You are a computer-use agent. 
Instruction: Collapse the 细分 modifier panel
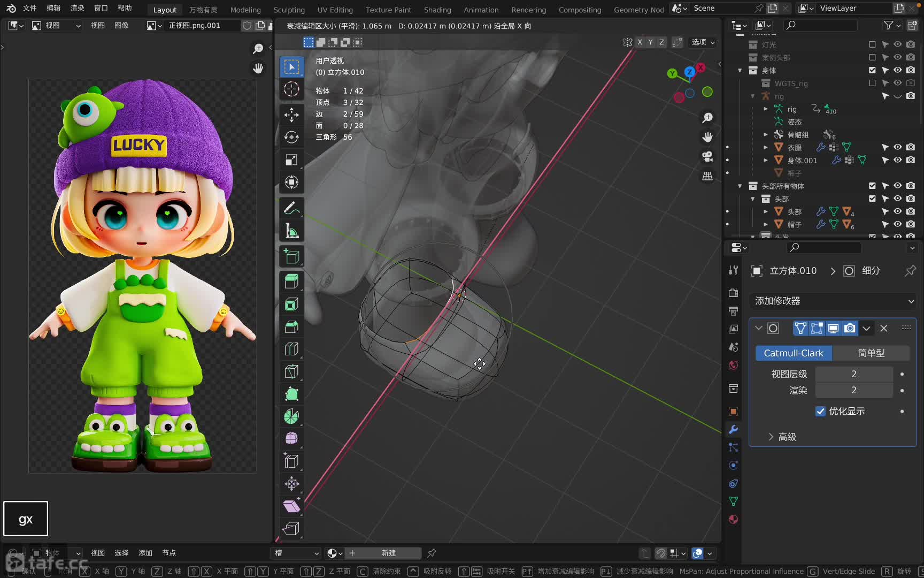click(759, 328)
